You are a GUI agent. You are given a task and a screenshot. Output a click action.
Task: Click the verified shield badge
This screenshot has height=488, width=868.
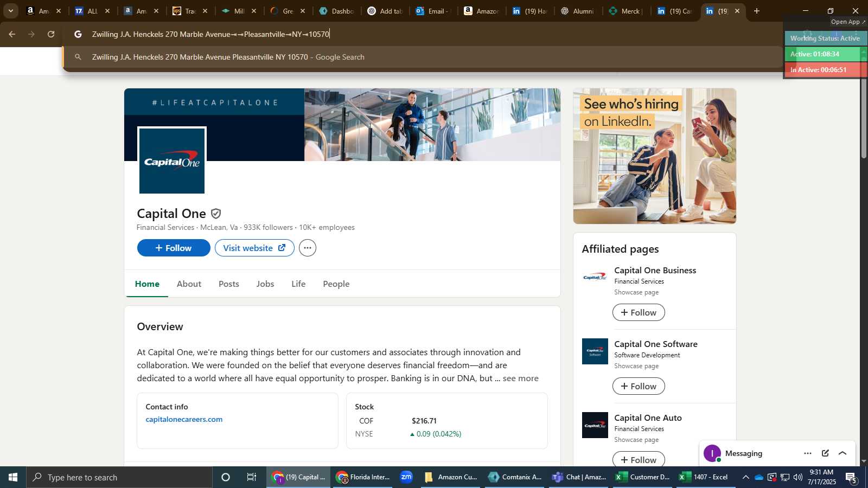[216, 214]
